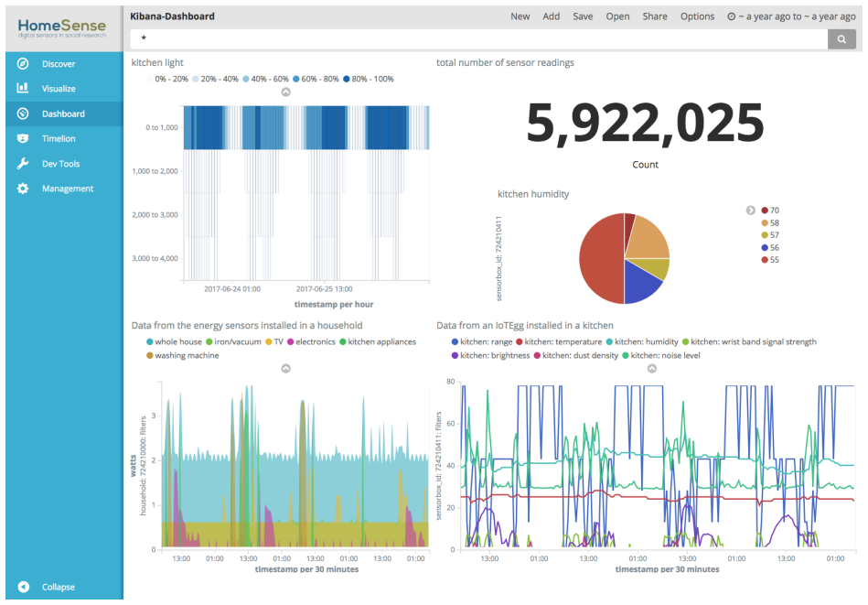Screen dimensions: 868x605
Task: Select Dashboard label in sidebar
Action: pyautogui.click(x=64, y=113)
